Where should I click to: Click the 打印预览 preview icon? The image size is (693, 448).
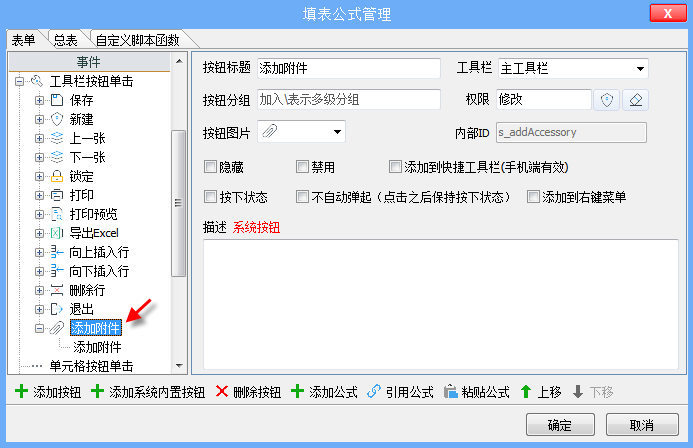[57, 214]
